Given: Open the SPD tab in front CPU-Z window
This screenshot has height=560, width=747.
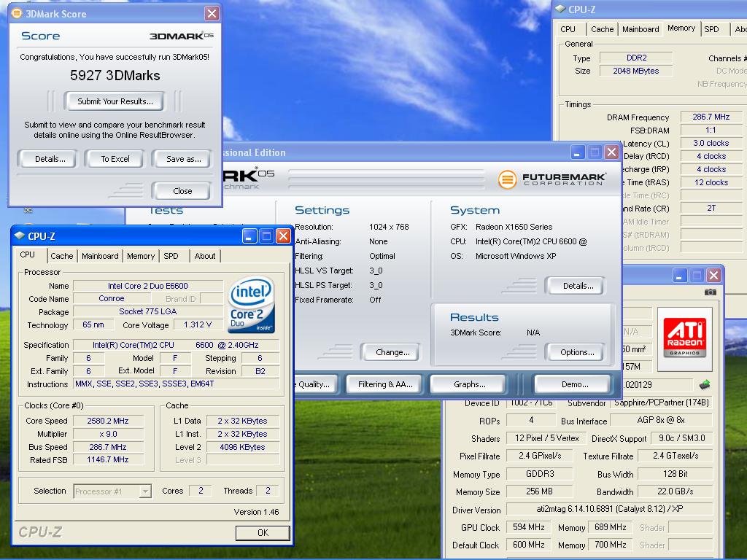Looking at the screenshot, I should click(171, 256).
